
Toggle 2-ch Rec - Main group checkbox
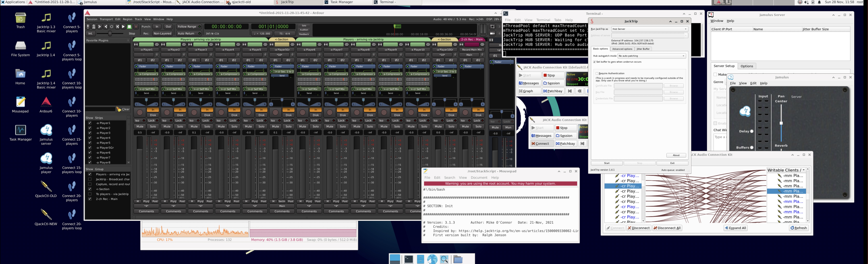coord(90,199)
